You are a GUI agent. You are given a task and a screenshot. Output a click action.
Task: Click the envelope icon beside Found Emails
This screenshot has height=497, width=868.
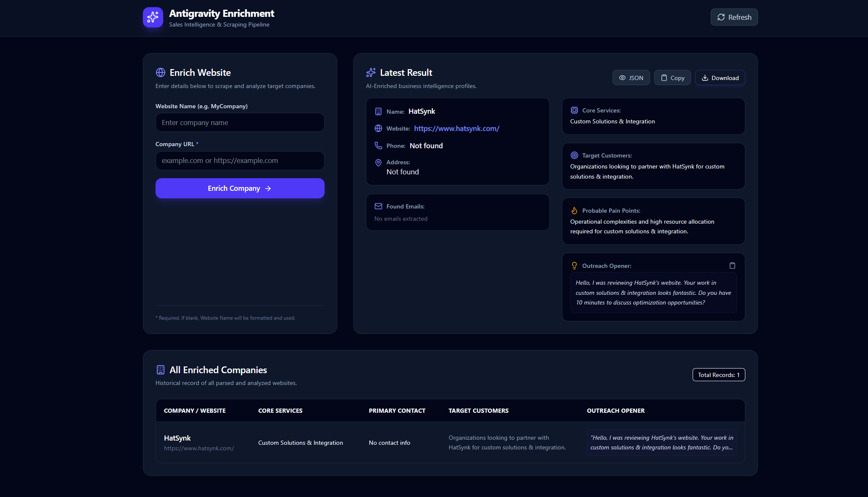[378, 206]
